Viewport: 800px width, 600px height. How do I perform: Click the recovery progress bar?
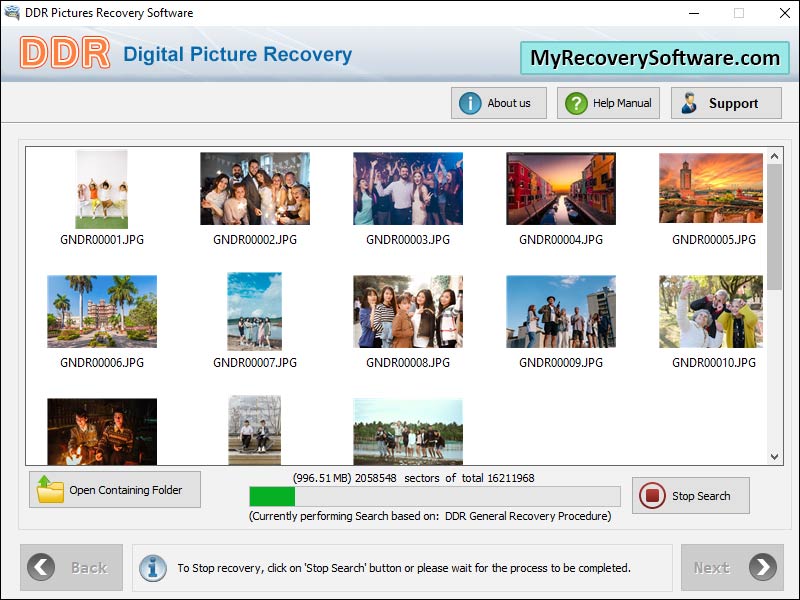coord(430,493)
